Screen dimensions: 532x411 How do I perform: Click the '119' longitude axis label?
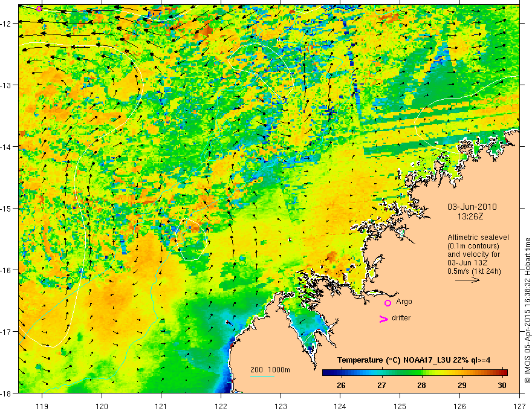click(x=42, y=406)
